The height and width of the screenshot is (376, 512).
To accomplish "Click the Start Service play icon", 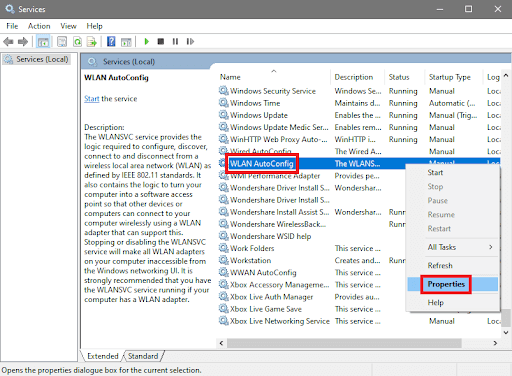I will (146, 42).
